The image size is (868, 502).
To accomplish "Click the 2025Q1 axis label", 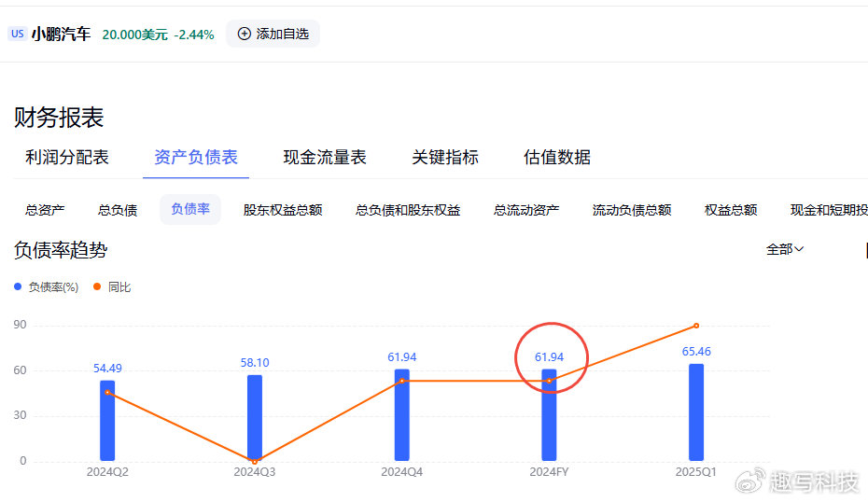I will (696, 472).
